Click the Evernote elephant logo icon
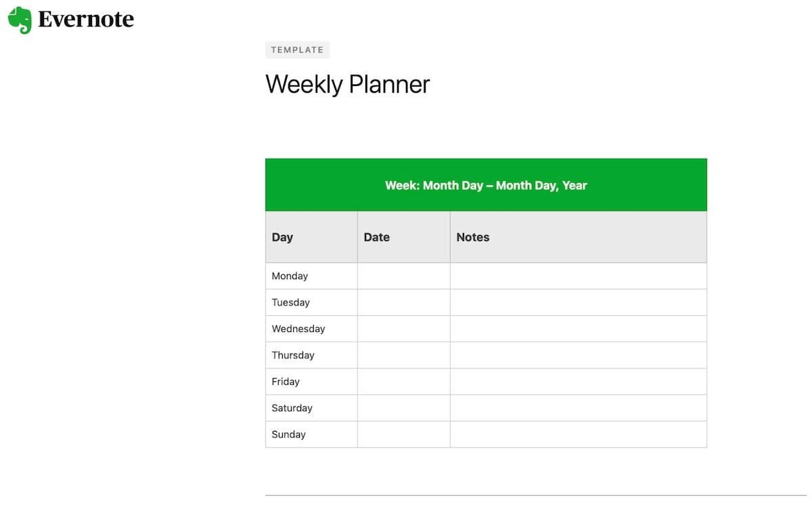812x510 pixels. (x=20, y=20)
